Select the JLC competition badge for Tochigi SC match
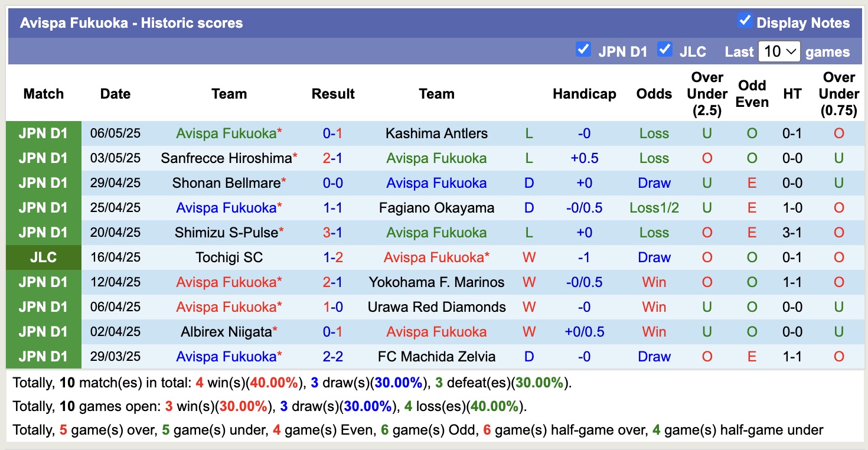The height and width of the screenshot is (450, 868). point(44,257)
